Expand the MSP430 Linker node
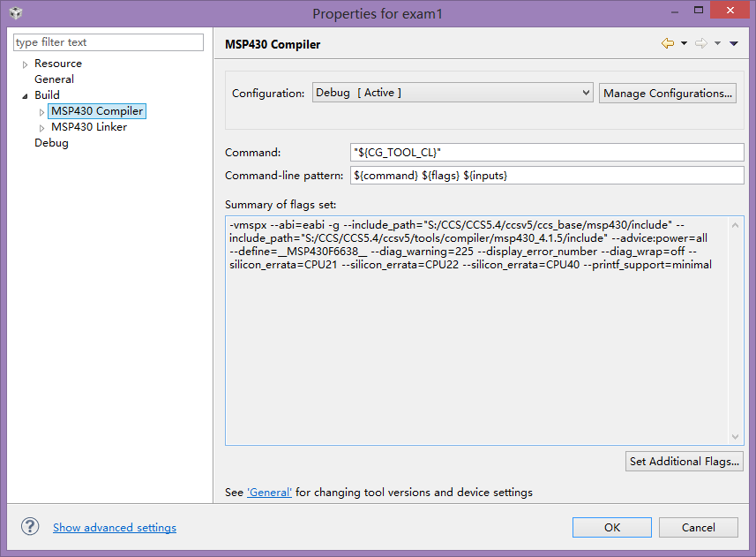 (41, 127)
